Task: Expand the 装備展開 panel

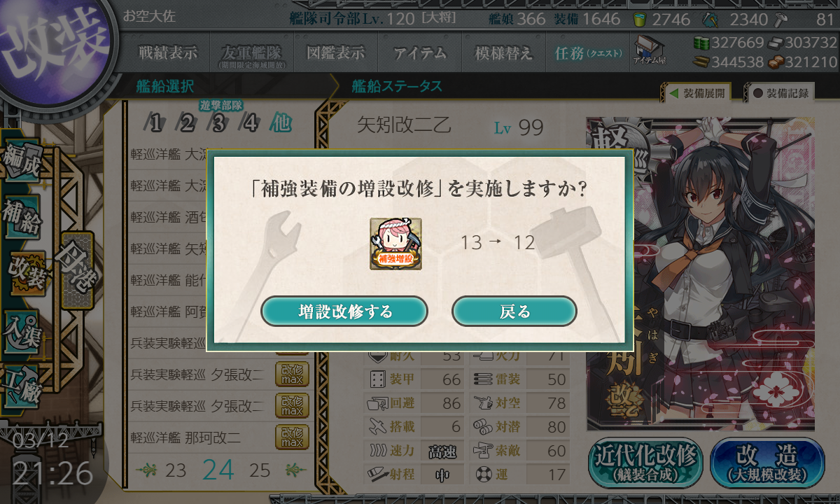Action: pyautogui.click(x=696, y=92)
